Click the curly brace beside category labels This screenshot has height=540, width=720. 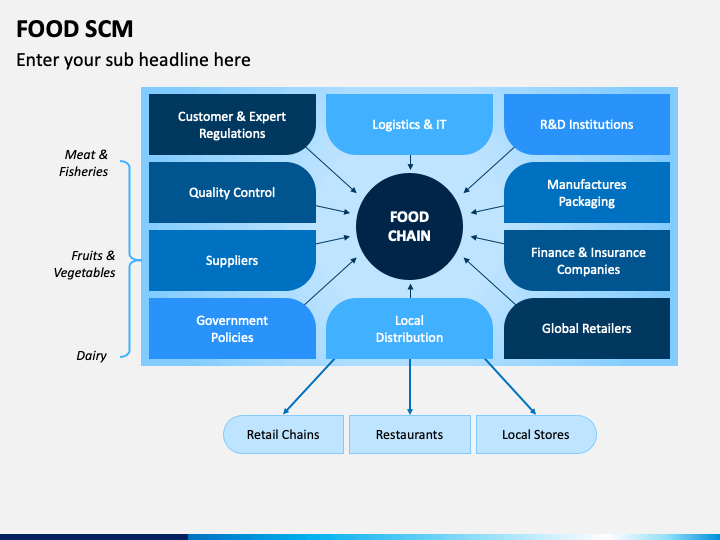129,259
